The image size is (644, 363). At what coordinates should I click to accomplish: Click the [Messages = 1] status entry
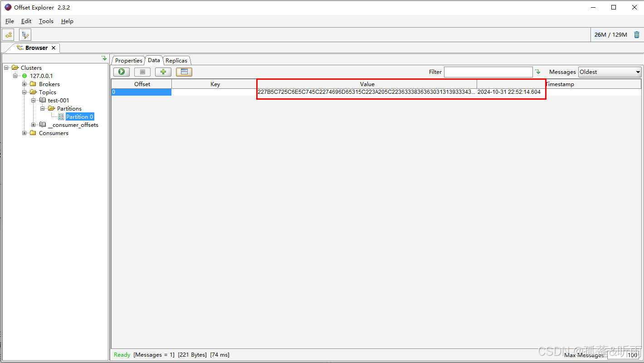click(x=154, y=355)
